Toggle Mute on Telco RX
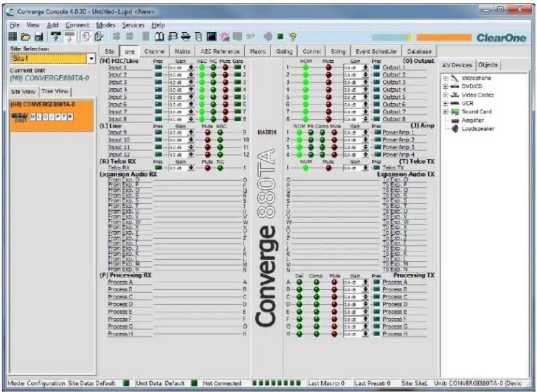This screenshot has width=537, height=392. coord(208,168)
